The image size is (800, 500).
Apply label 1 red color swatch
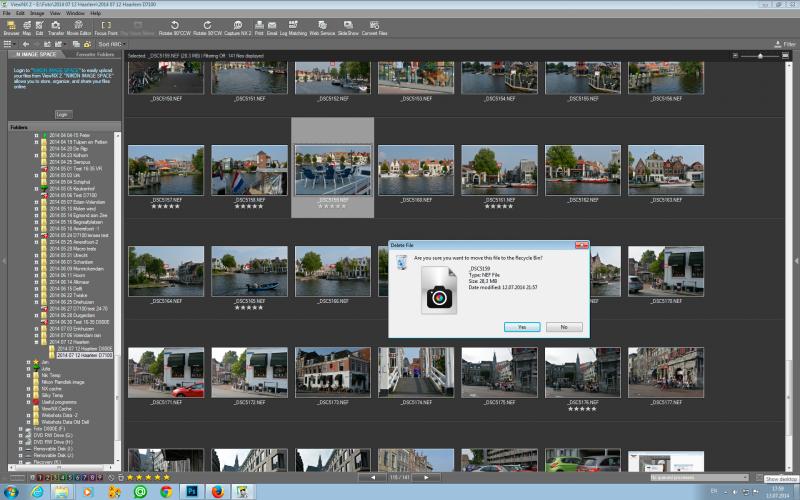pos(40,478)
